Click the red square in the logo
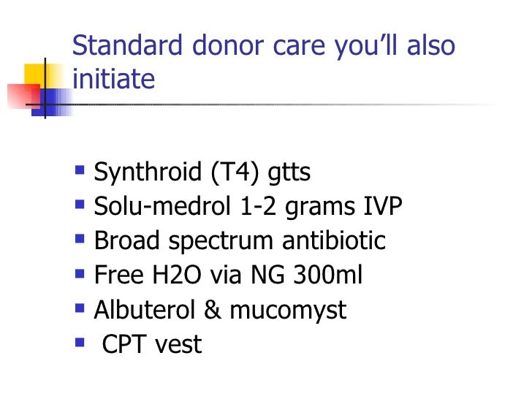This screenshot has width=532, height=399. click(23, 96)
